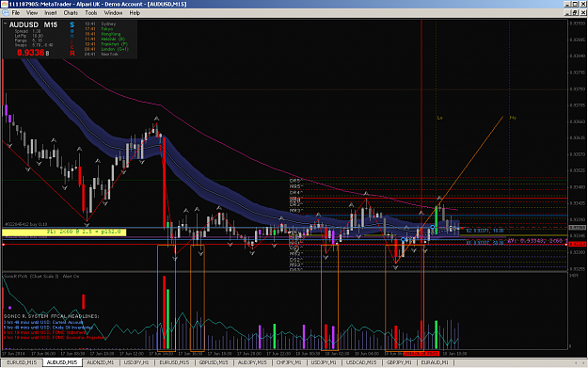The image size is (588, 368).
Task: Click the HongKong session clock row
Action: point(103,34)
